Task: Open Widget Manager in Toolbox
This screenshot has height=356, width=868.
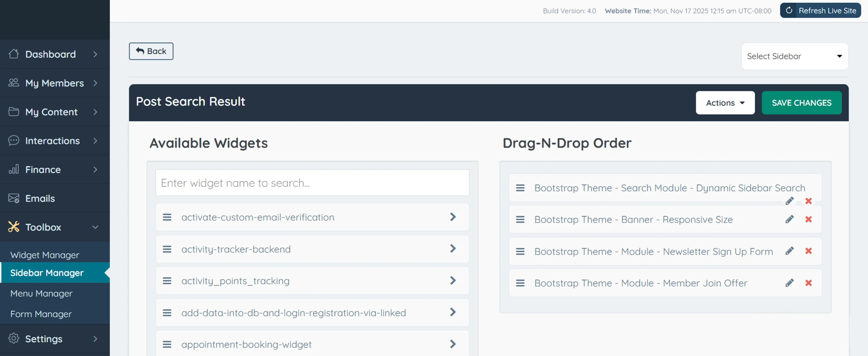Action: [45, 255]
